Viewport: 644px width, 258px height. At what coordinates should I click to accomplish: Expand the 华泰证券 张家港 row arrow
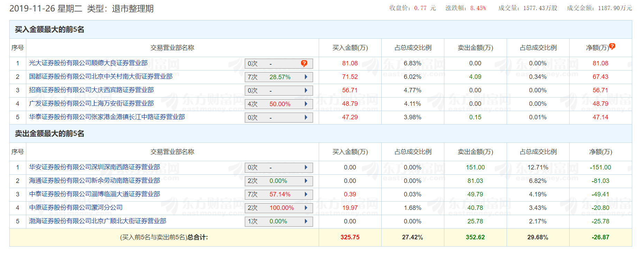(x=306, y=117)
